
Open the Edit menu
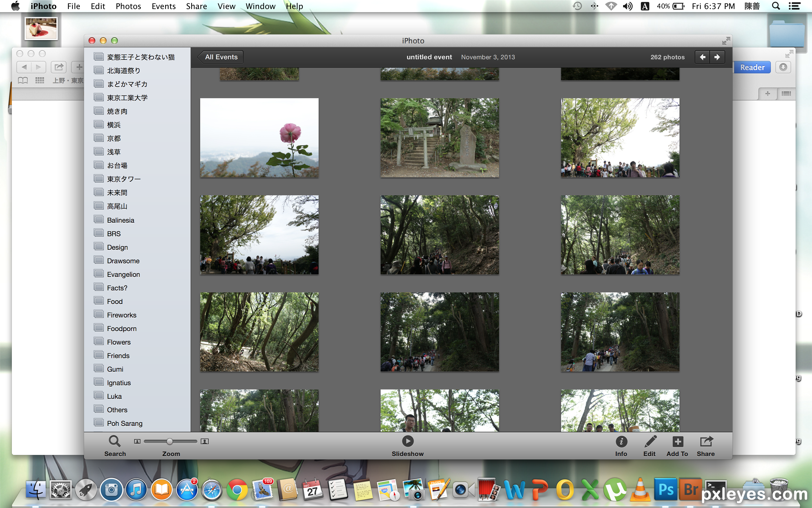click(98, 6)
